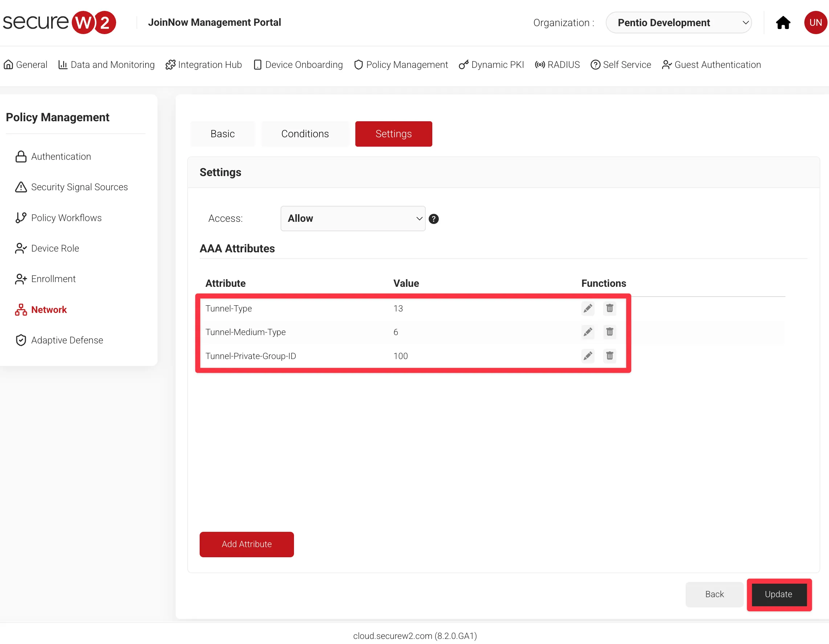Open the Dynamic PKI menu
Screen dimensions: 829x644
[491, 65]
